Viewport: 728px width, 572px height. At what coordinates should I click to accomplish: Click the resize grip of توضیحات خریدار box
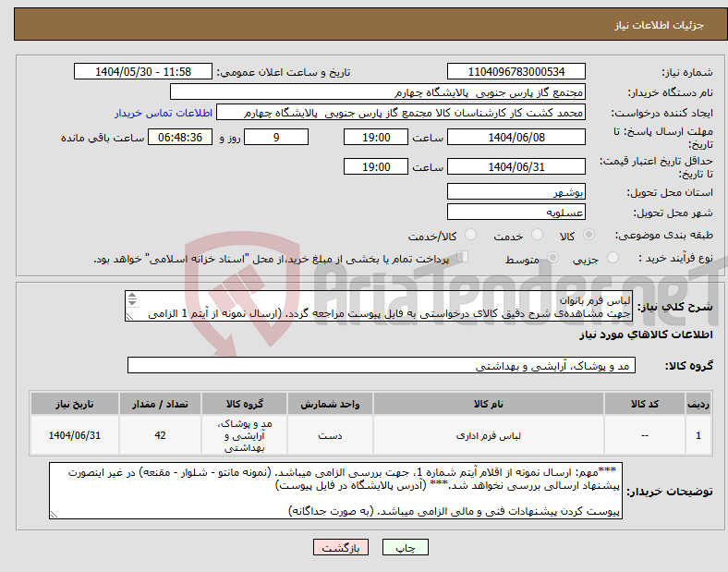pos(54,515)
